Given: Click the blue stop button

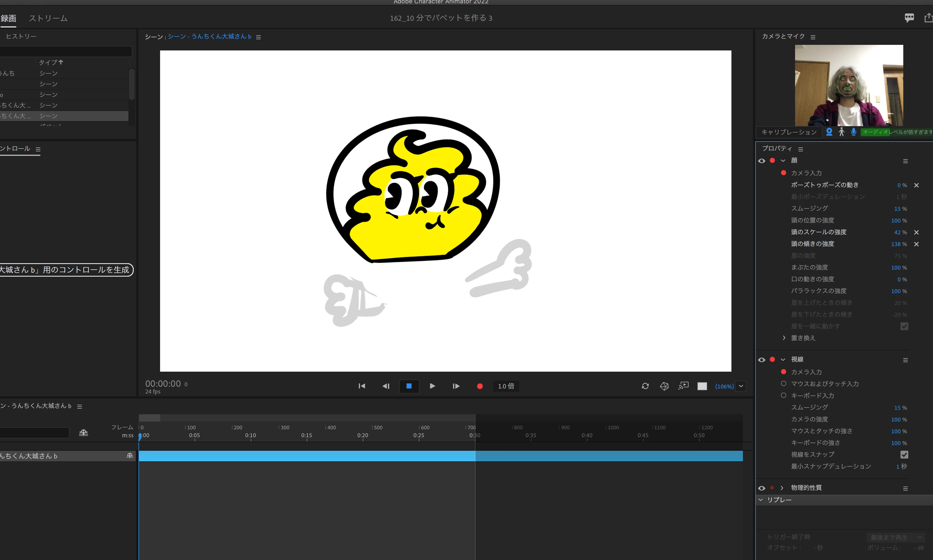Looking at the screenshot, I should pyautogui.click(x=409, y=386).
